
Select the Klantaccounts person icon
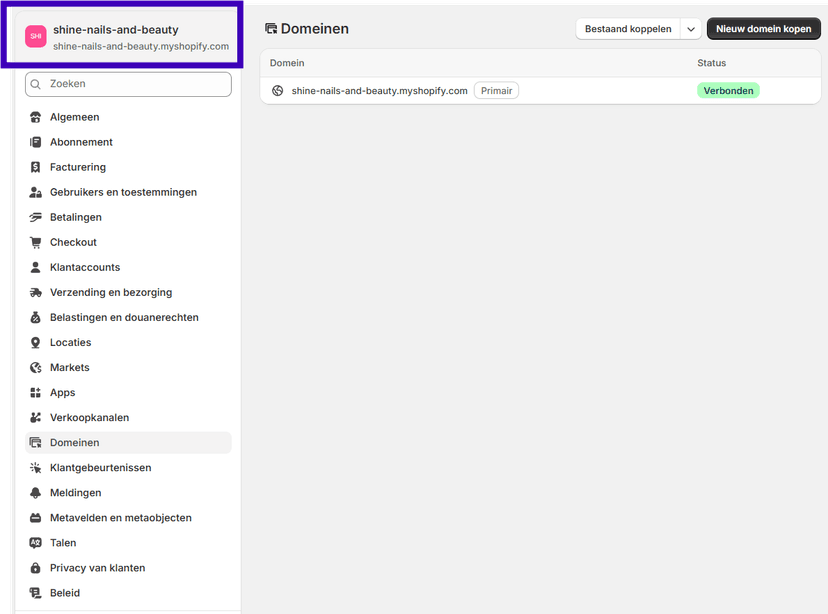pyautogui.click(x=37, y=267)
